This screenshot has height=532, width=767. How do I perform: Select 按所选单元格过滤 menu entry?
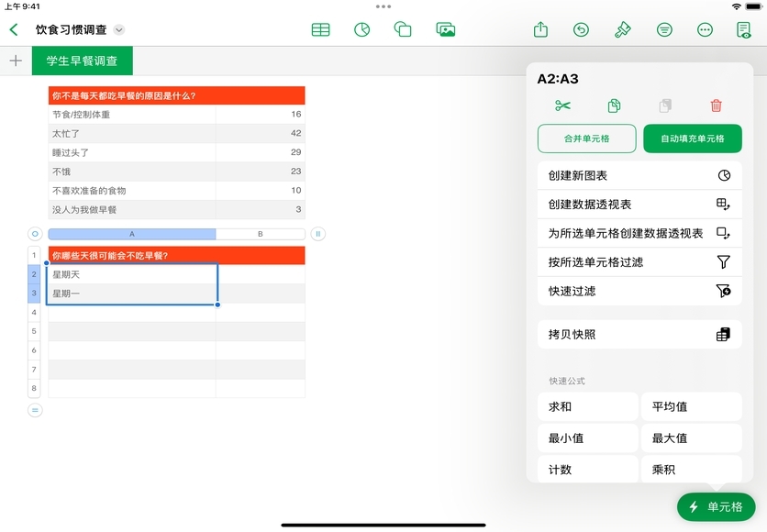pyautogui.click(x=639, y=262)
